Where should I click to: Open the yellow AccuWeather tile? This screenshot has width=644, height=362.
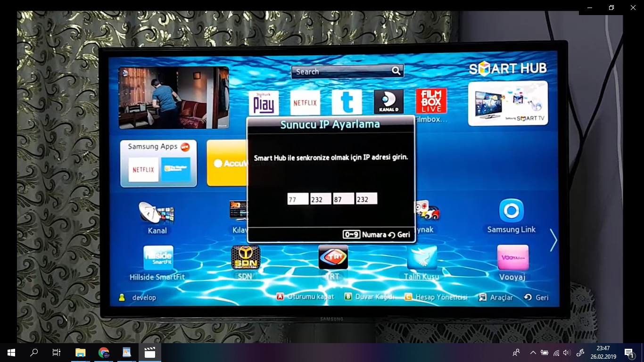tap(227, 163)
